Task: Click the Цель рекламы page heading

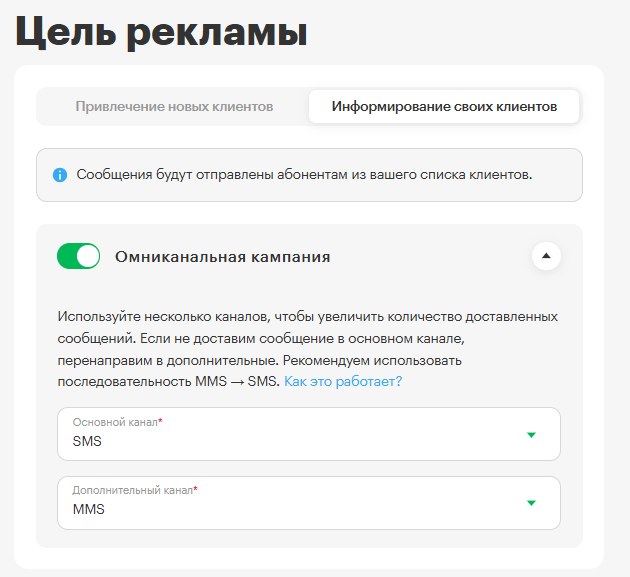Action: [x=161, y=31]
